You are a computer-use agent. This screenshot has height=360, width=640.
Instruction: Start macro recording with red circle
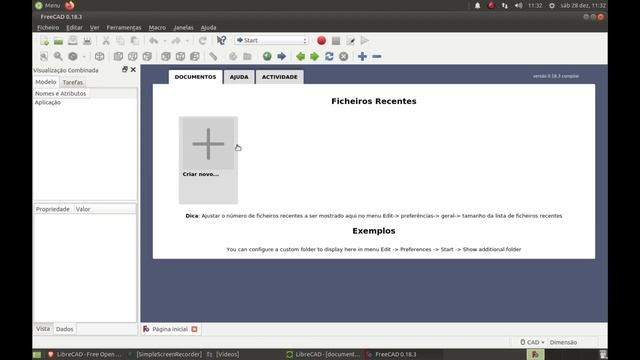[x=321, y=40]
